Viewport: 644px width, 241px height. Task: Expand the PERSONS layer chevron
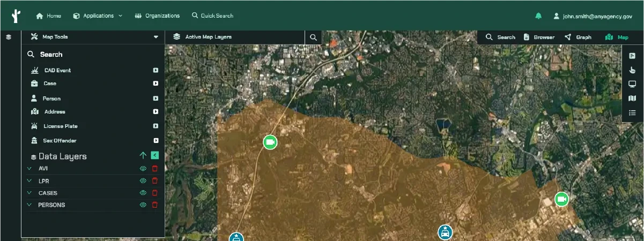[x=29, y=205]
